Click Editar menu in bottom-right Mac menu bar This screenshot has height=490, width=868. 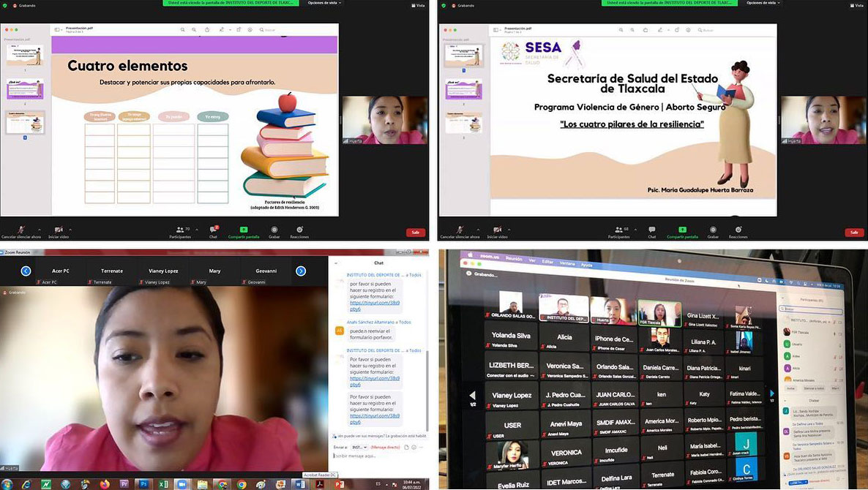[547, 262]
